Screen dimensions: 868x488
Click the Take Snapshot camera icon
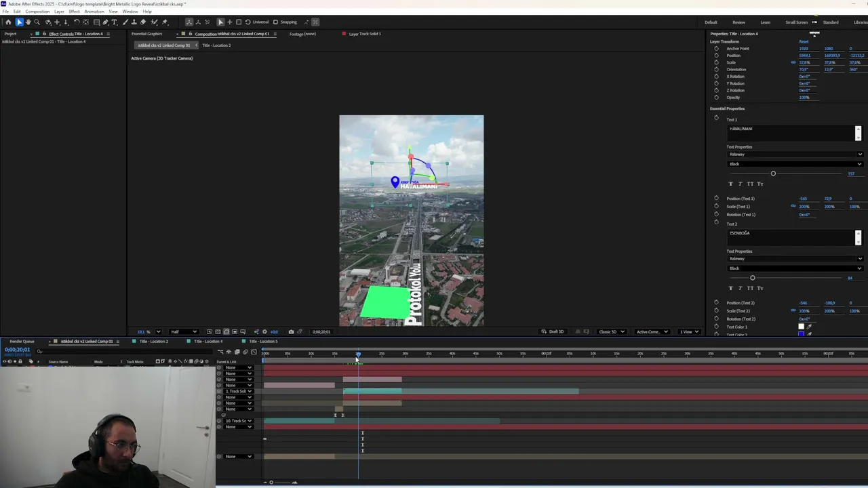pos(291,331)
